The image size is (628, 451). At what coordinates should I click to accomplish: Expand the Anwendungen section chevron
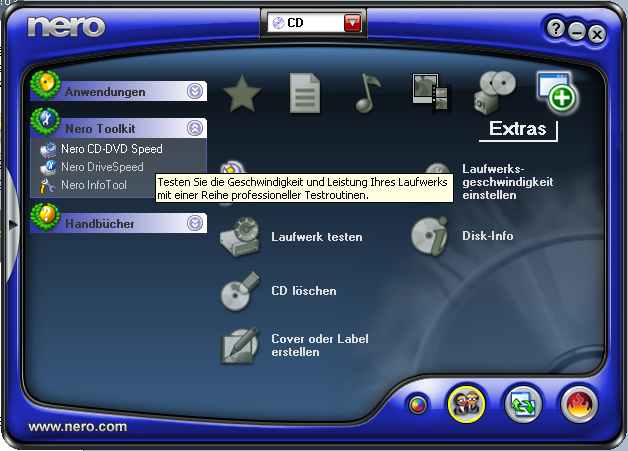click(x=195, y=91)
